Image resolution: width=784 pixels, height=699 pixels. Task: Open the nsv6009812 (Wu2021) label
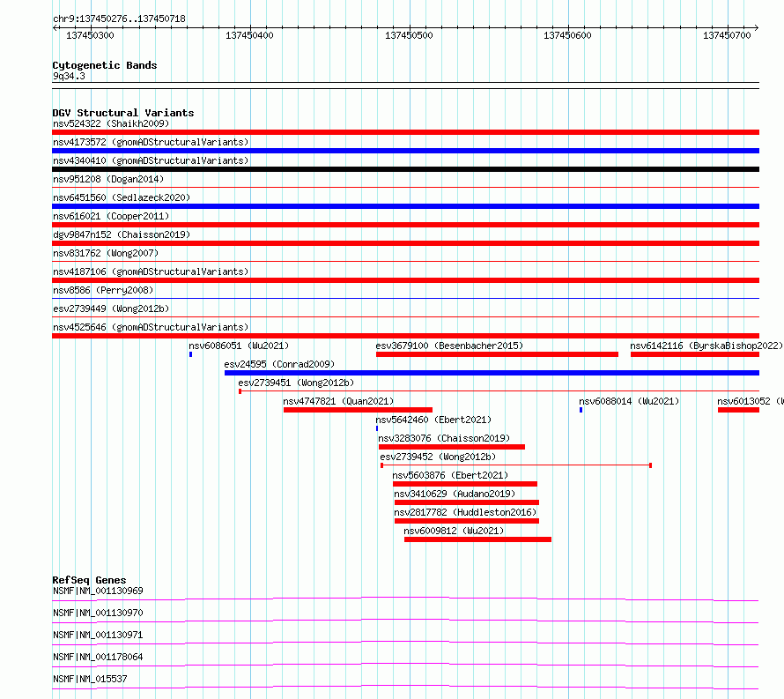click(454, 531)
